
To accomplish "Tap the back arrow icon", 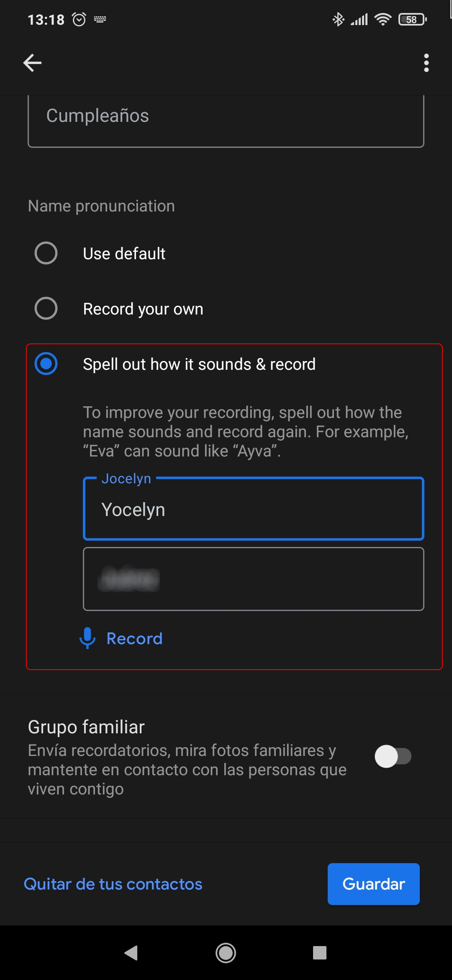I will 32,63.
